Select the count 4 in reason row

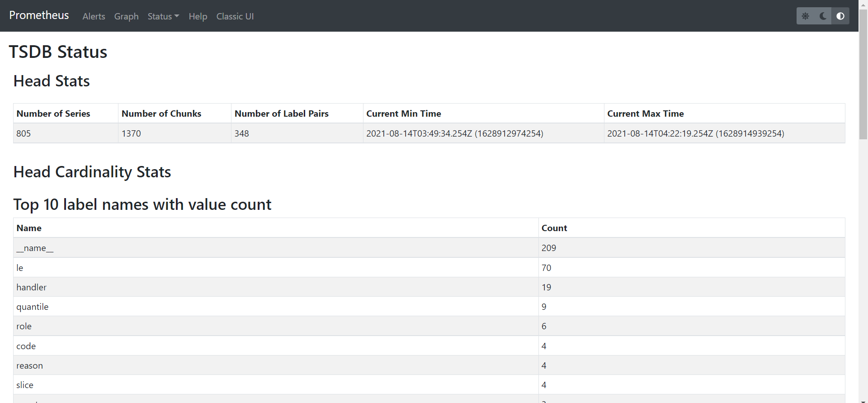(x=544, y=365)
